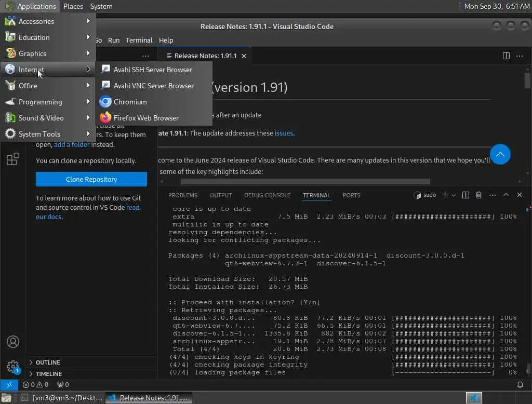Viewport: 532px width, 404px height.
Task: Click the Clone Repository button
Action: pyautogui.click(x=91, y=179)
